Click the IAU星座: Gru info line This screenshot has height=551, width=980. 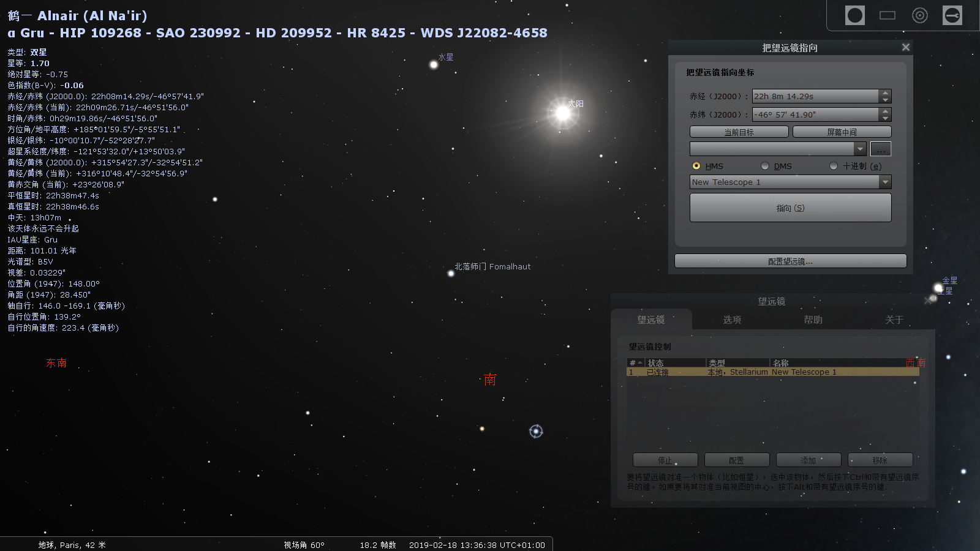point(32,239)
